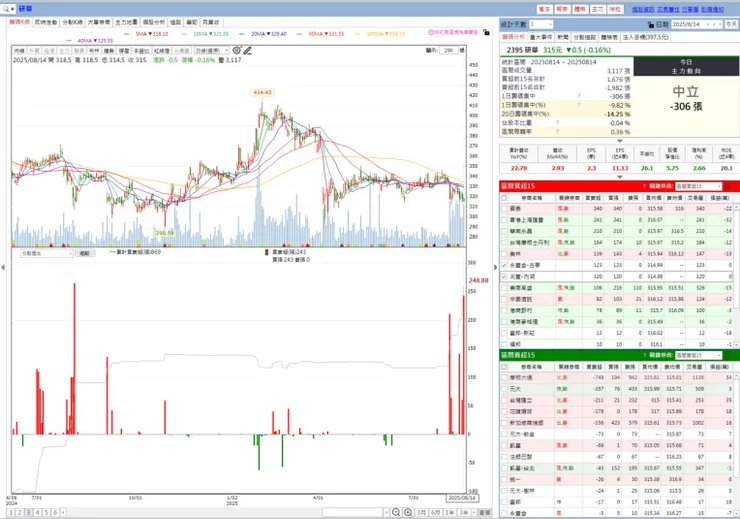Open the chart settings gear icon
Screen dimensions: 740x519
tap(237, 50)
